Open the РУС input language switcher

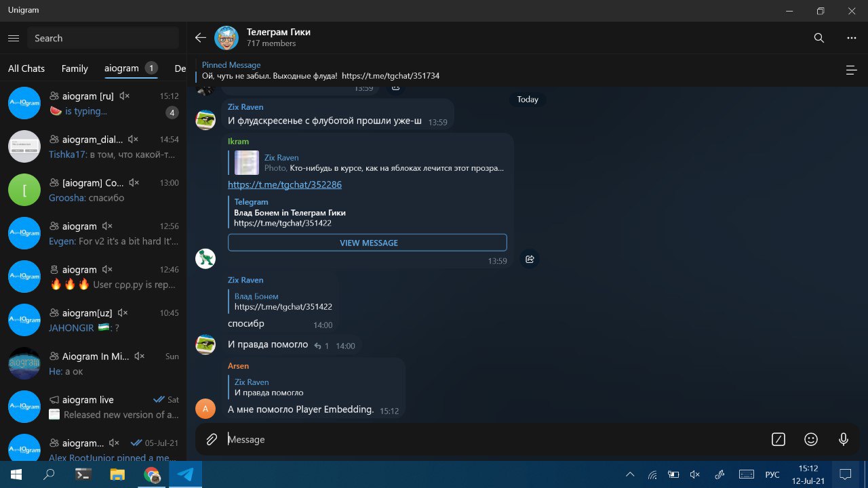coord(772,474)
